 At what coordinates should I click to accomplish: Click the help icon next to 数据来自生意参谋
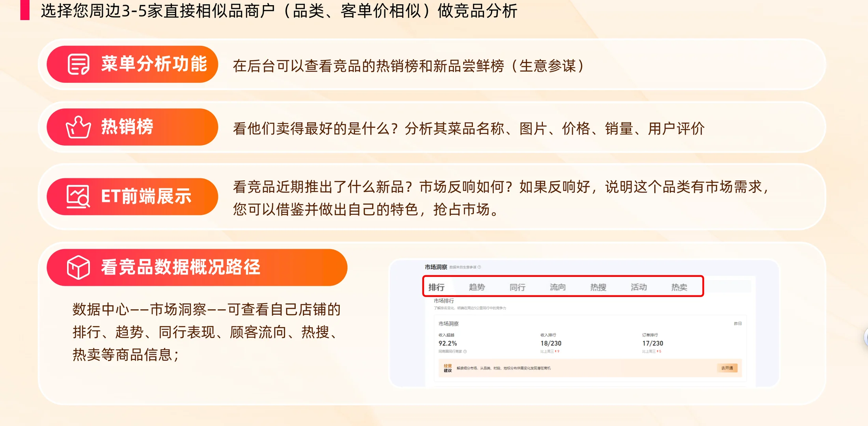[479, 267]
